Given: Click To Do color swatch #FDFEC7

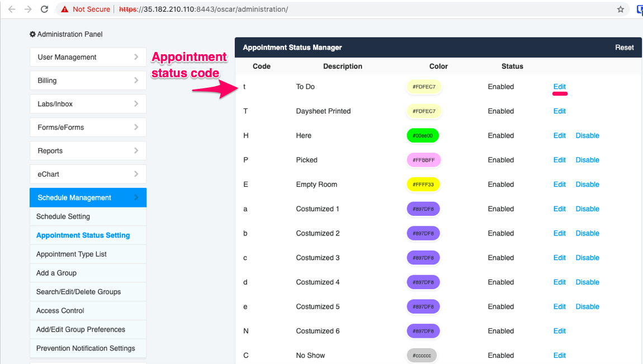Looking at the screenshot, I should [424, 87].
